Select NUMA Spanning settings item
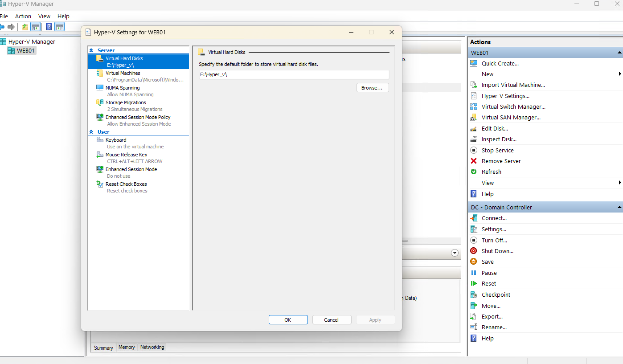 tap(123, 88)
